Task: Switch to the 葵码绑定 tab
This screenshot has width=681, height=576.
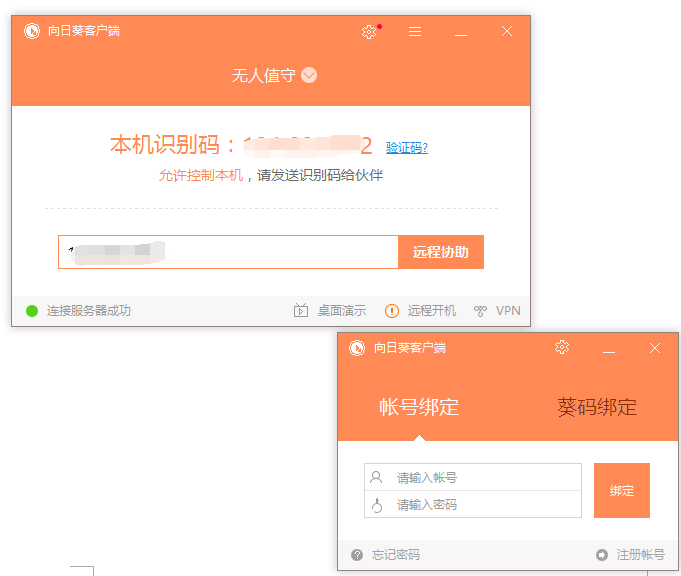Action: [x=597, y=407]
